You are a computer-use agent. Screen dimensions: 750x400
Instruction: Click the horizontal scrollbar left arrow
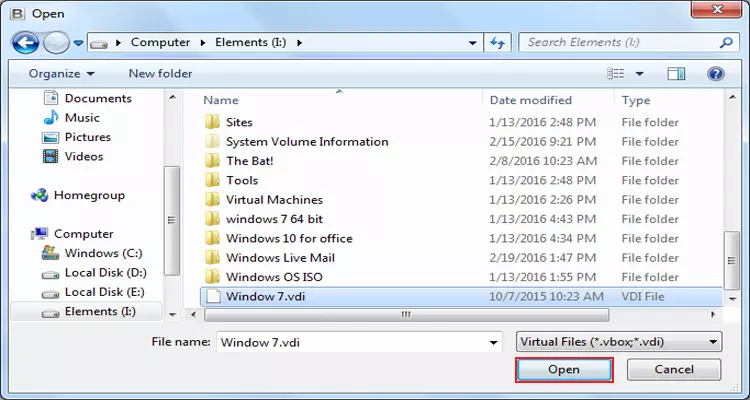(x=193, y=315)
